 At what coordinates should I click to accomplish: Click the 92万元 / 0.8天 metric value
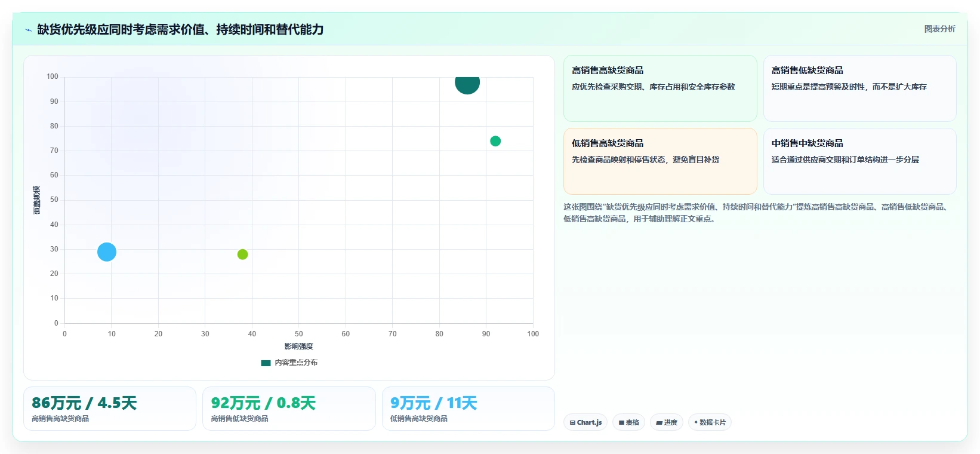click(x=263, y=403)
